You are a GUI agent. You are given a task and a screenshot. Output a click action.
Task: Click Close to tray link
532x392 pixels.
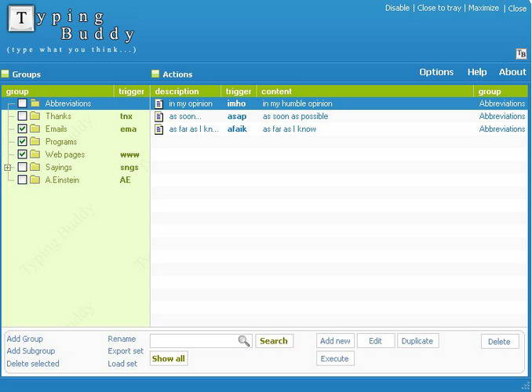(x=439, y=8)
